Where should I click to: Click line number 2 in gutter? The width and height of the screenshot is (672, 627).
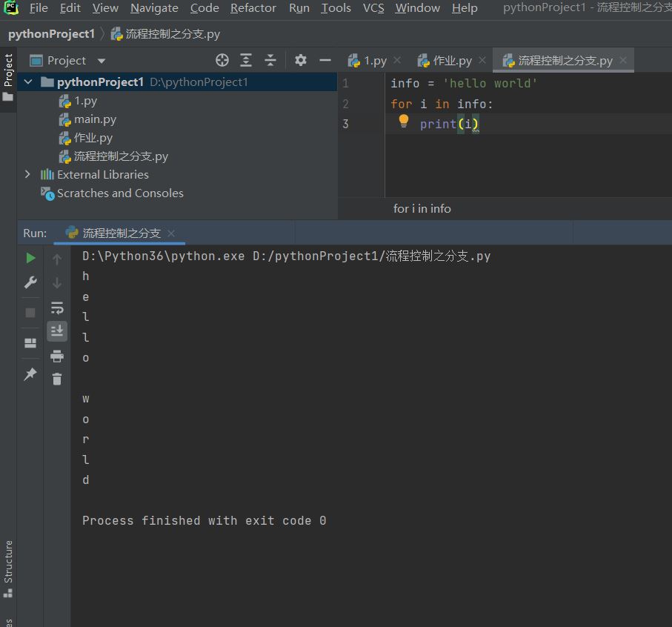[345, 104]
